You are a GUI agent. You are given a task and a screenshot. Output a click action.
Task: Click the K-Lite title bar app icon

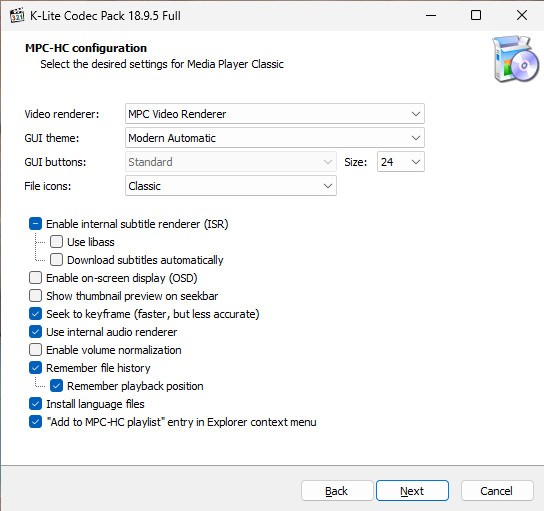pos(17,15)
